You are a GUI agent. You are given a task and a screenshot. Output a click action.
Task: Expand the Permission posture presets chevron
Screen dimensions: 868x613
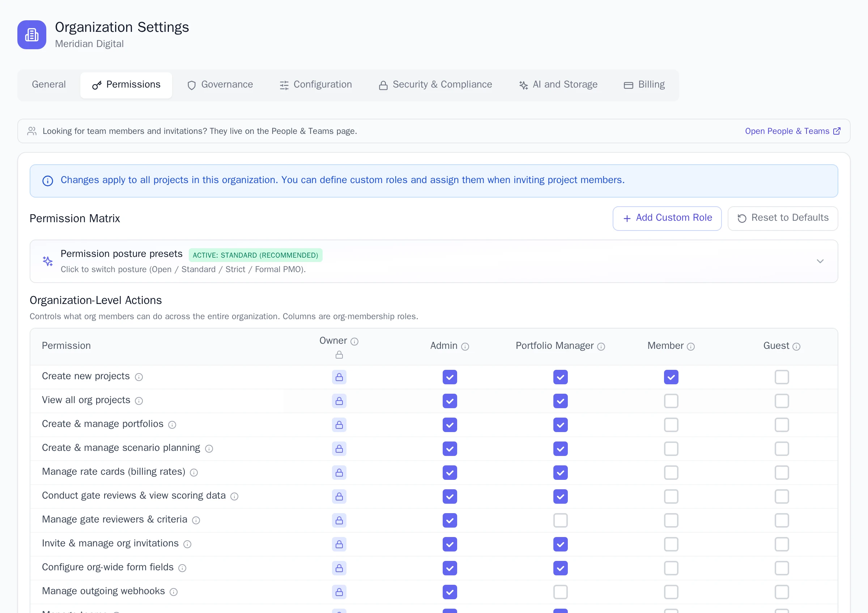(820, 261)
